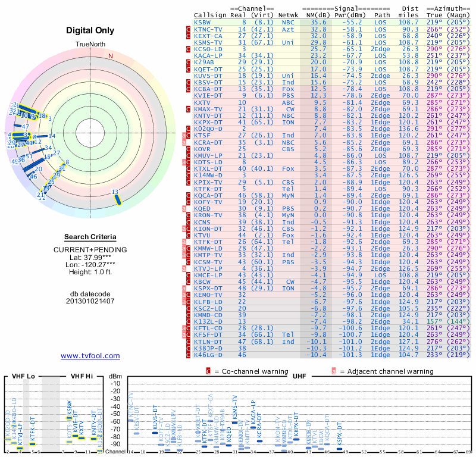476x457 pixels.
Task: Click the adjacent channel warning legend icon
Action: 334,371
